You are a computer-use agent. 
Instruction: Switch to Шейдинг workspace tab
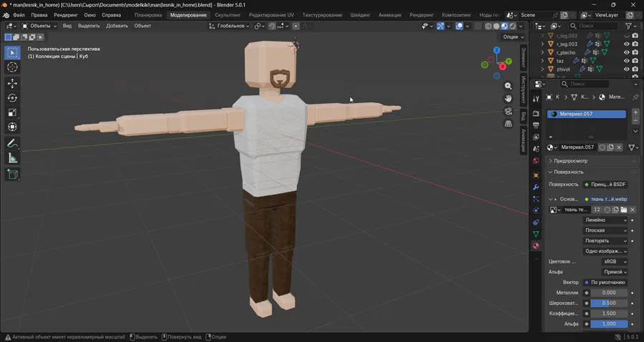pos(360,15)
